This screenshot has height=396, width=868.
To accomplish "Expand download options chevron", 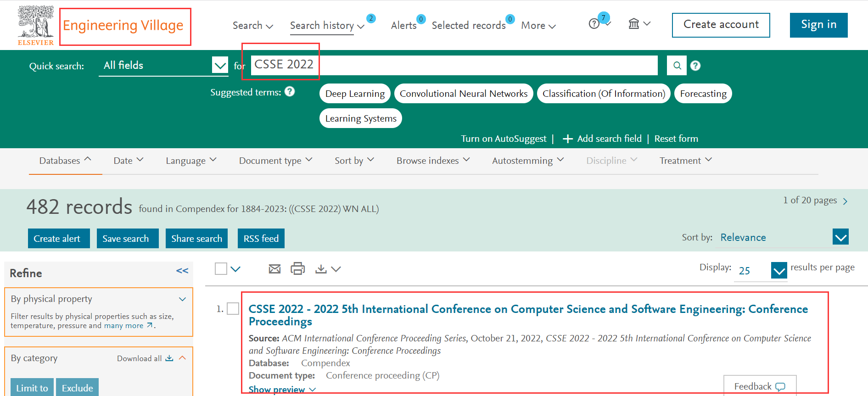I will pyautogui.click(x=336, y=269).
